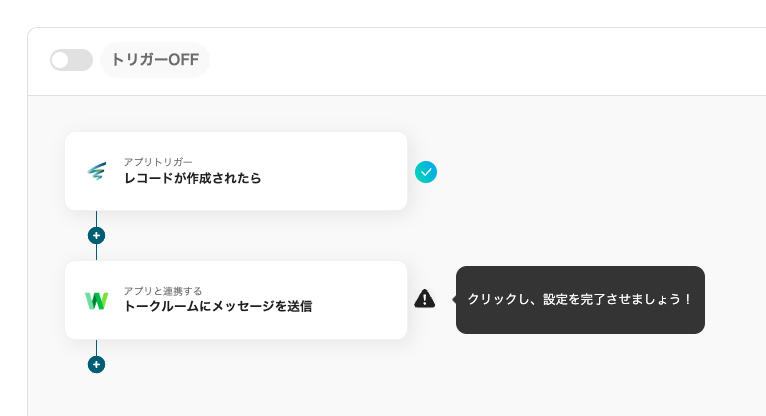Click the アプリと連携する label text
The width and height of the screenshot is (766, 416).
[x=163, y=290]
